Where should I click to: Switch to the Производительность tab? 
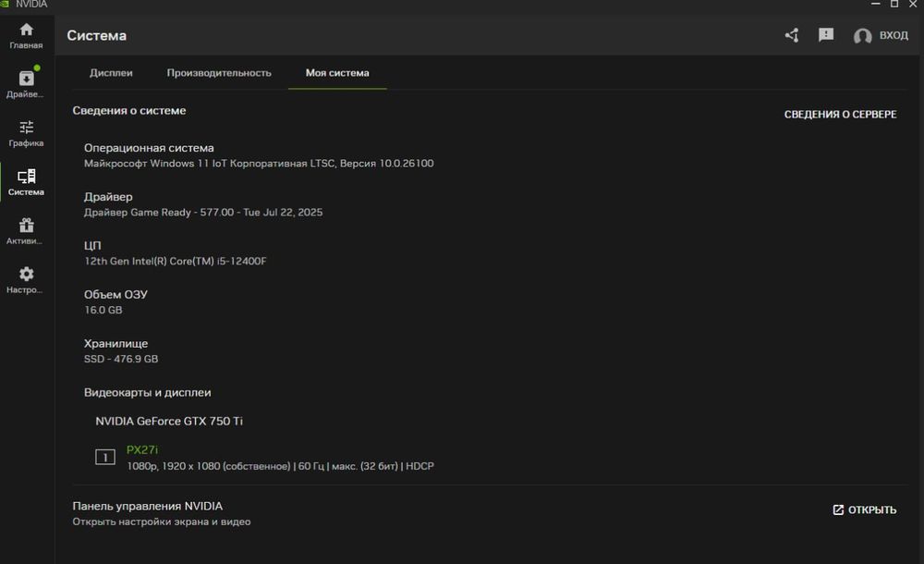(219, 73)
